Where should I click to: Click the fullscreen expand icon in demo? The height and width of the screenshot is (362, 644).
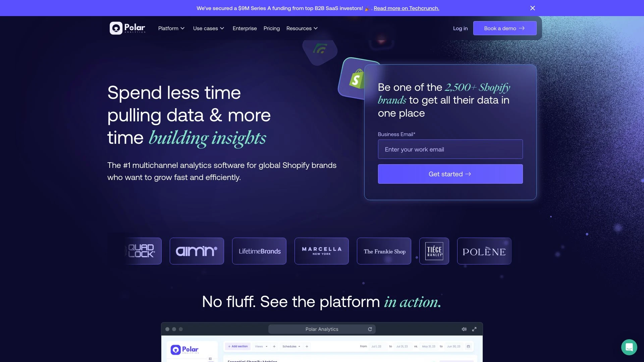point(474,329)
